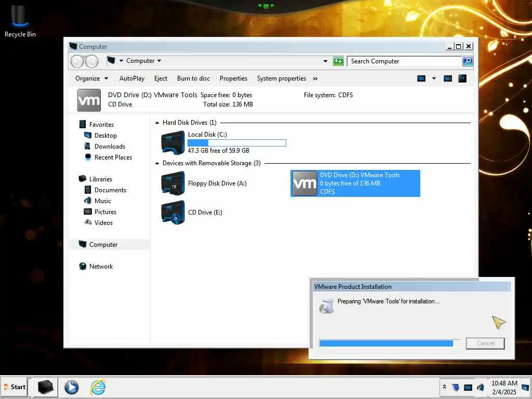
Task: Click the Computer breadcrumb in address bar
Action: coord(140,61)
